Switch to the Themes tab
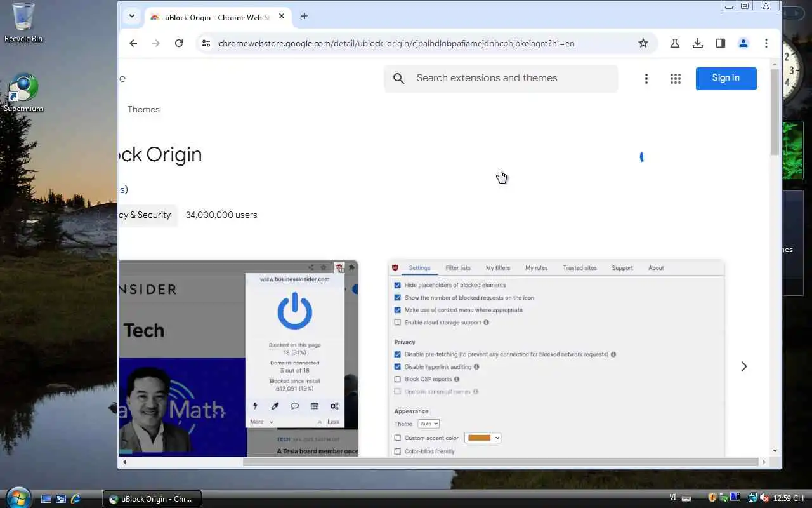This screenshot has height=508, width=812. point(143,109)
